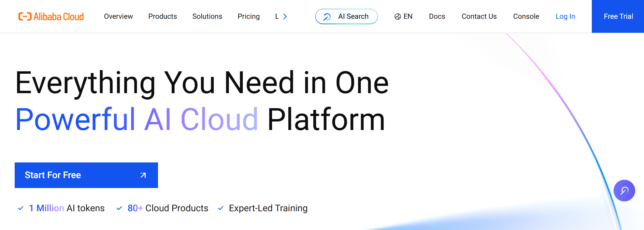Viewport: 644px width, 230px height.
Task: Change language from EN
Action: [408, 16]
